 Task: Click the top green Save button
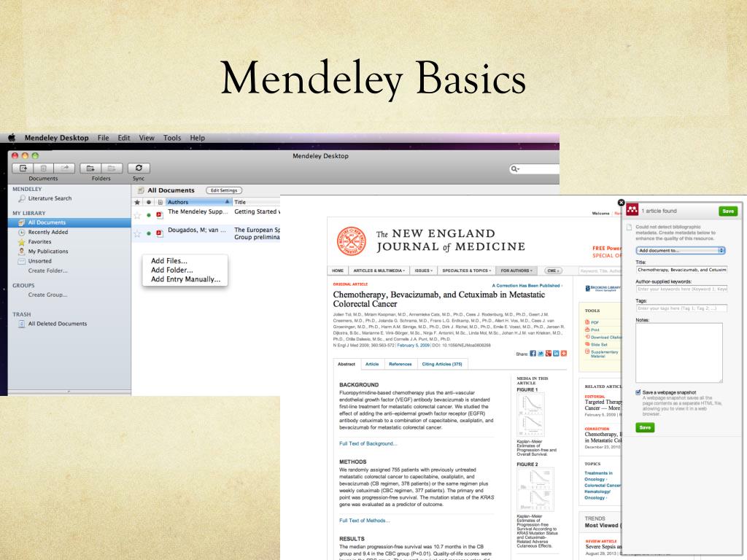(728, 211)
